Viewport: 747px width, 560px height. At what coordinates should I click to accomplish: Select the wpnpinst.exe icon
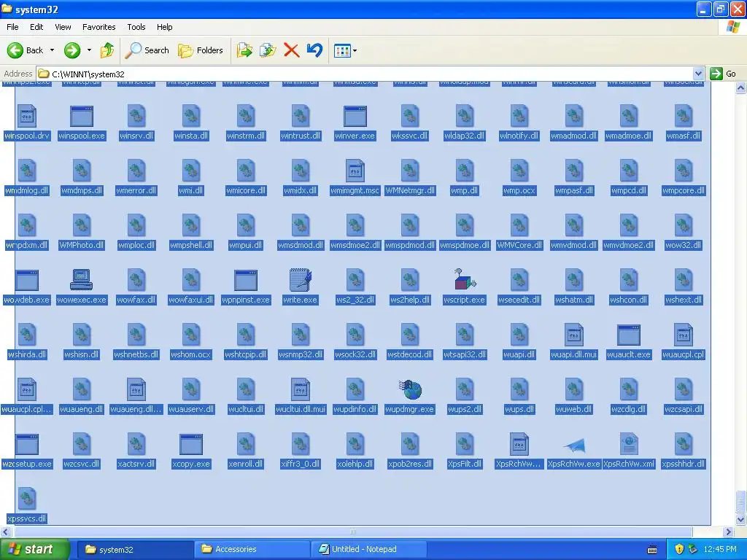[x=246, y=280]
